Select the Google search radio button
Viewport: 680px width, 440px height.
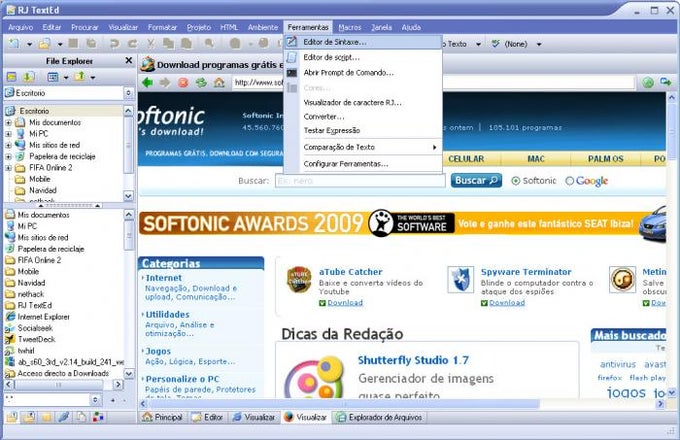click(x=569, y=181)
